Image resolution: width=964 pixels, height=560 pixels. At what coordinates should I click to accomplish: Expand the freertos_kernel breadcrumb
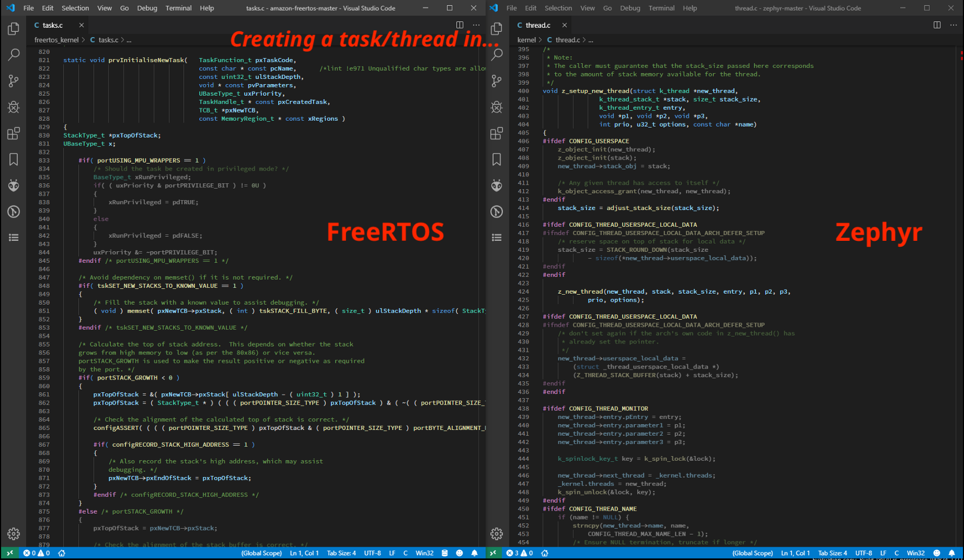[56, 40]
